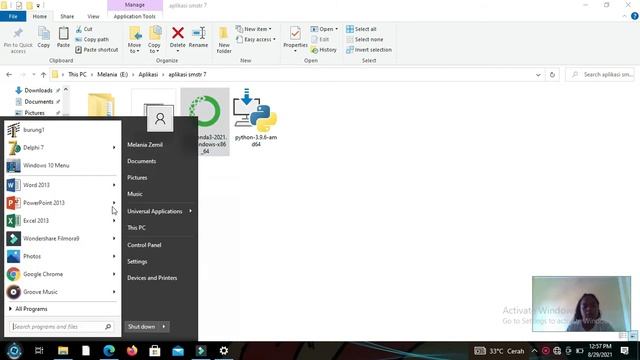
Task: Click Select all in the ribbon
Action: (x=361, y=29)
